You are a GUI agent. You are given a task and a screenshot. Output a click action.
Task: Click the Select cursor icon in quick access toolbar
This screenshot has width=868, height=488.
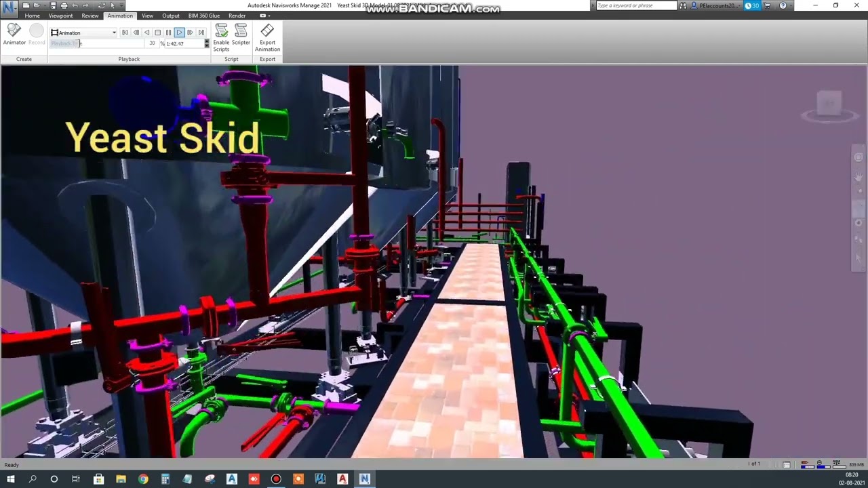pyautogui.click(x=113, y=5)
